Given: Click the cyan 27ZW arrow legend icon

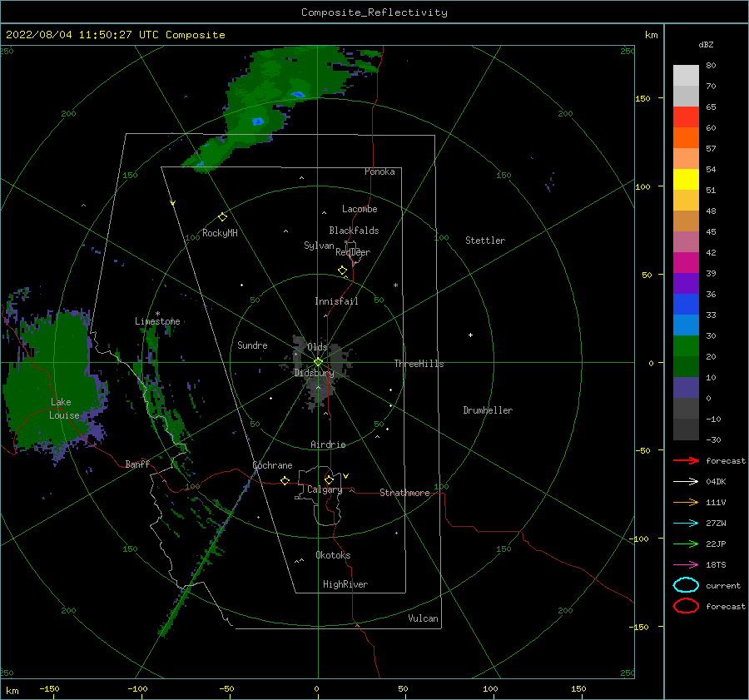Looking at the screenshot, I should pos(686,524).
